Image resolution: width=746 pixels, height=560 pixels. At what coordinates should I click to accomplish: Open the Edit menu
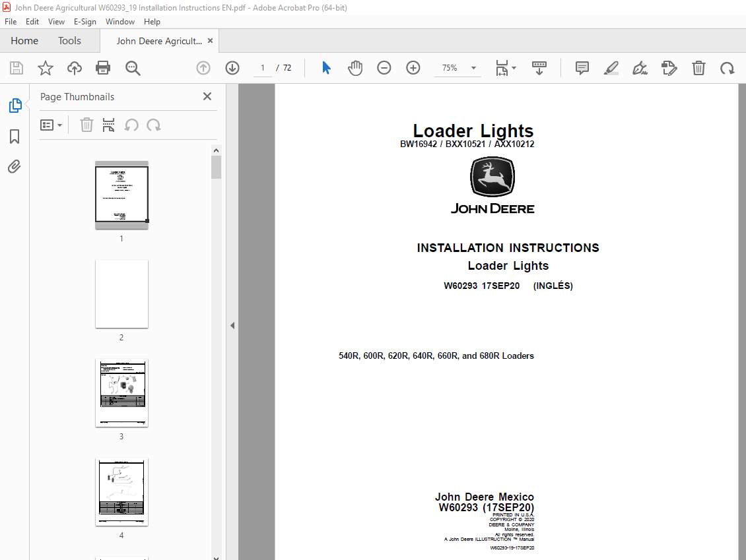pos(32,21)
